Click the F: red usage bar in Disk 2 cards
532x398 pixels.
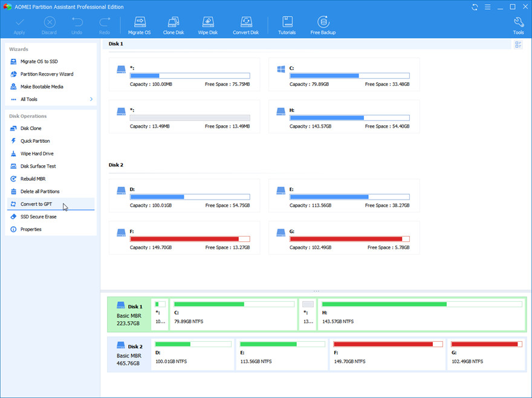pos(190,239)
